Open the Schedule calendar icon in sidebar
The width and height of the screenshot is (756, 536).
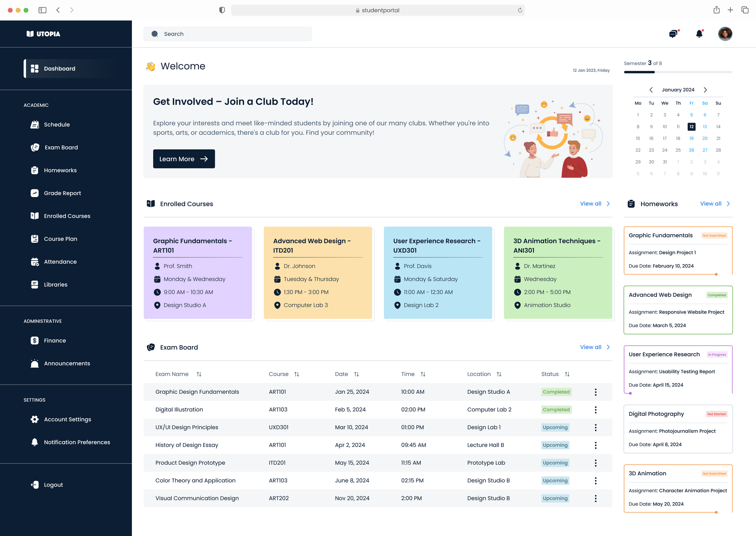click(35, 125)
